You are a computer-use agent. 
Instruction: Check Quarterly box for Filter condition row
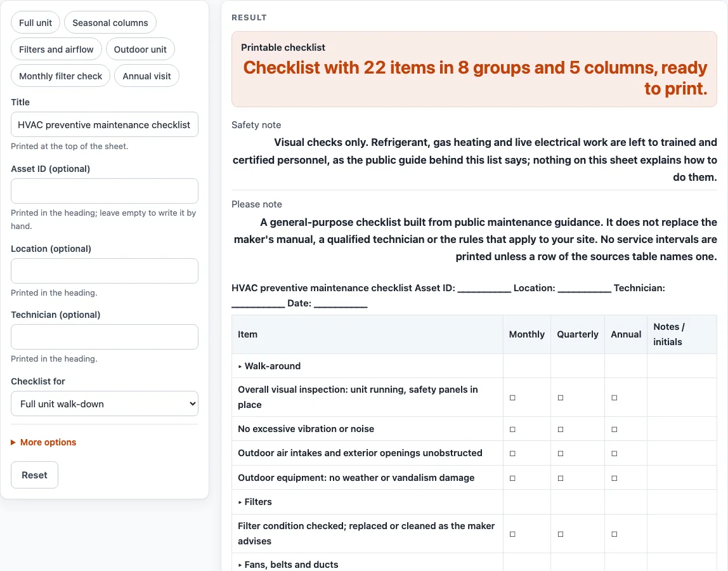[561, 534]
